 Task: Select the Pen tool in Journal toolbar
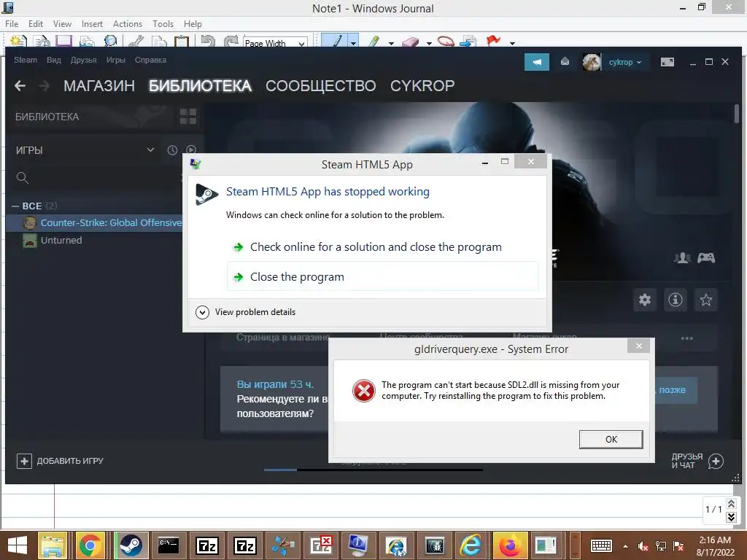pos(334,42)
